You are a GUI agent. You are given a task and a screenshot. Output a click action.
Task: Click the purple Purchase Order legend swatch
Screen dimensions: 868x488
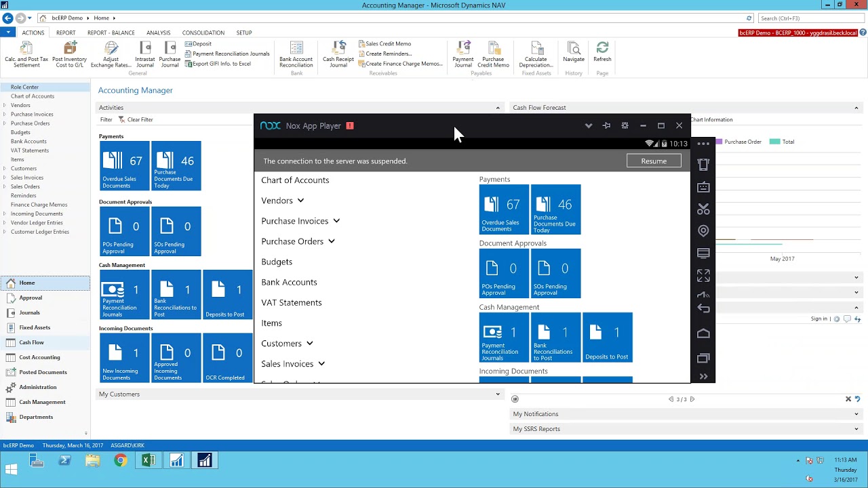[719, 142]
